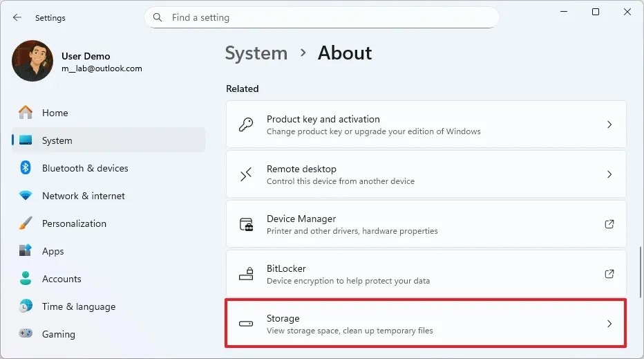Image resolution: width=644 pixels, height=359 pixels.
Task: Open Bluetooth & devices settings
Action: coord(108,168)
